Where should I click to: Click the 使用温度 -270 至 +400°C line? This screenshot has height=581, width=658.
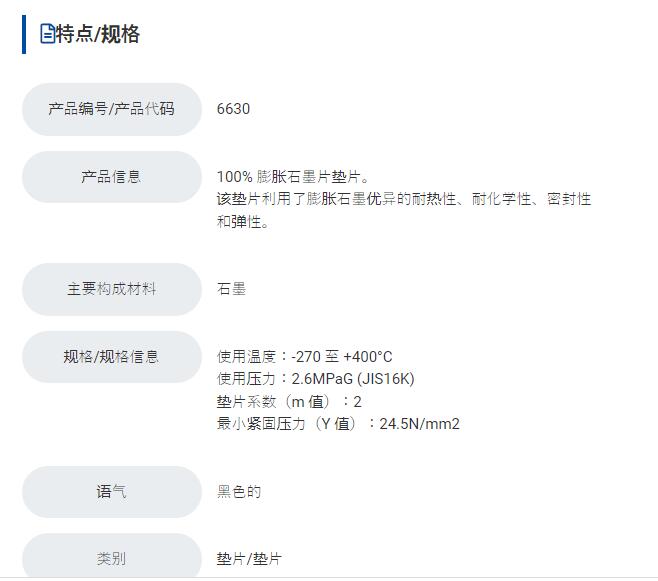coord(305,357)
